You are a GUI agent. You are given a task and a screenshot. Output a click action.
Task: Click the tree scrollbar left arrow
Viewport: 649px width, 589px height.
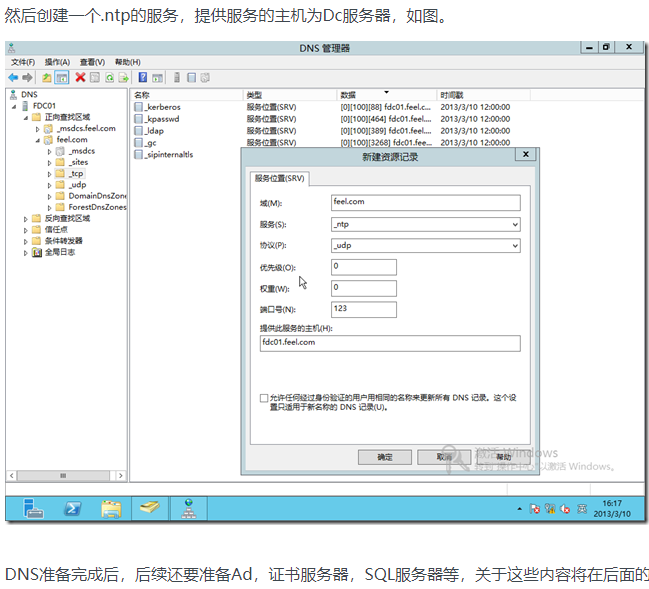point(12,476)
